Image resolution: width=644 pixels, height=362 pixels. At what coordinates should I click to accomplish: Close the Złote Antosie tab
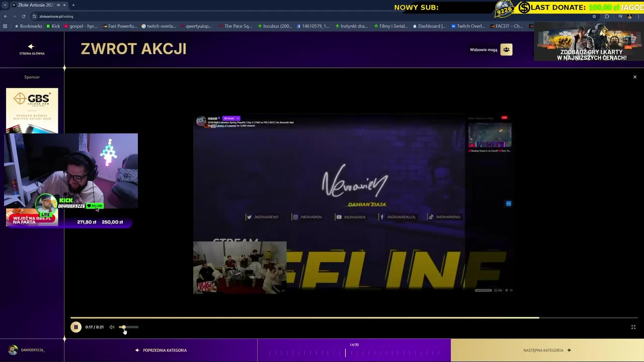click(x=65, y=5)
